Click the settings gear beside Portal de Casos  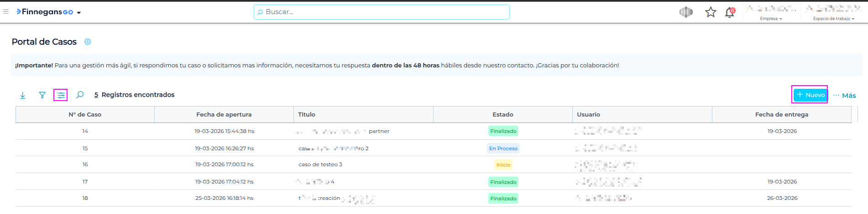coord(88,42)
